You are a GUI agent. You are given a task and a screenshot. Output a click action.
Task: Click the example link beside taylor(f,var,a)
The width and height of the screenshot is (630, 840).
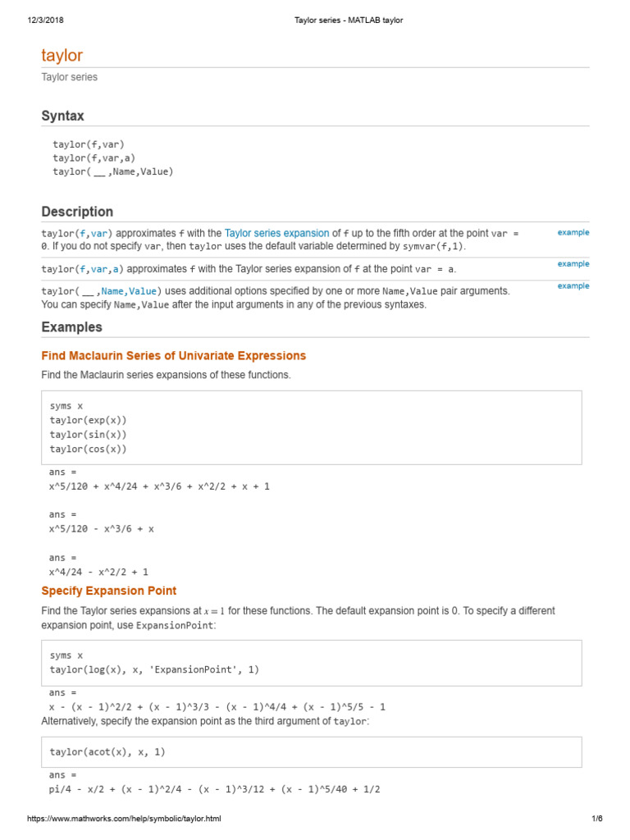(x=573, y=263)
